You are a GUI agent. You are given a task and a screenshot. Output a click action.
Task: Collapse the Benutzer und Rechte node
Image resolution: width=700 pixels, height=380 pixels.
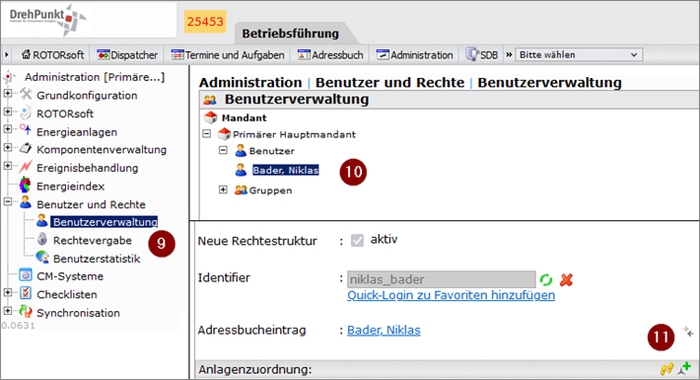(x=8, y=202)
